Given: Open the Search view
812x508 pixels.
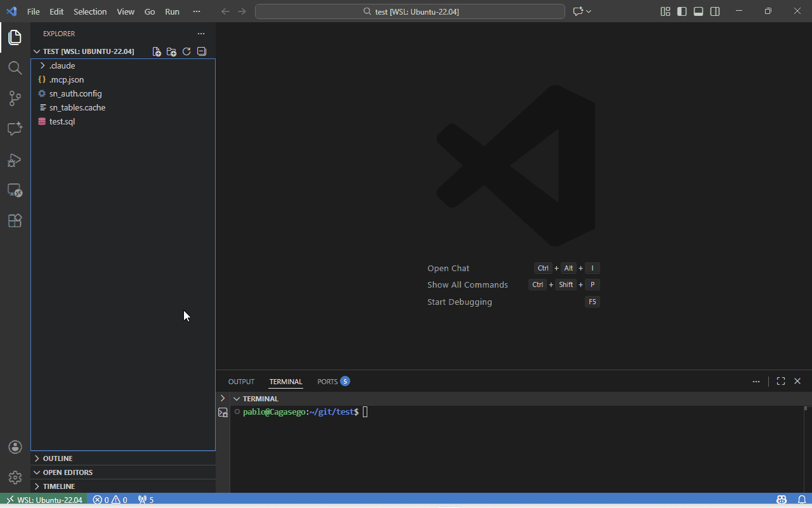Looking at the screenshot, I should coord(15,68).
